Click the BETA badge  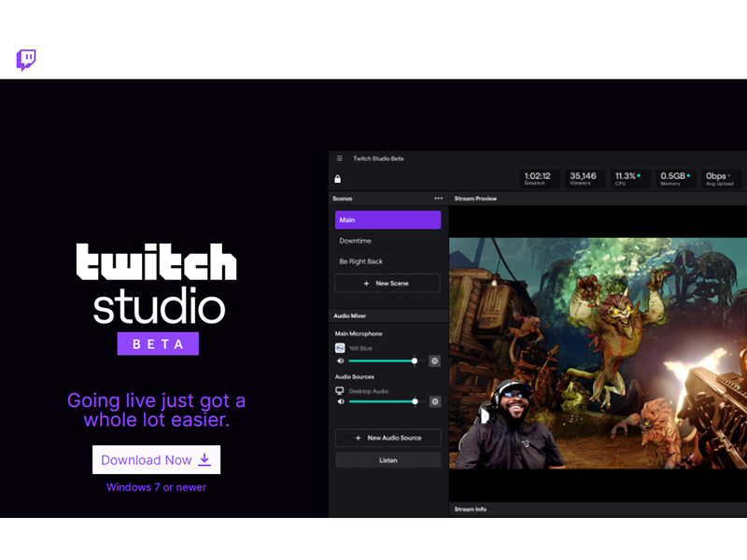click(x=158, y=343)
